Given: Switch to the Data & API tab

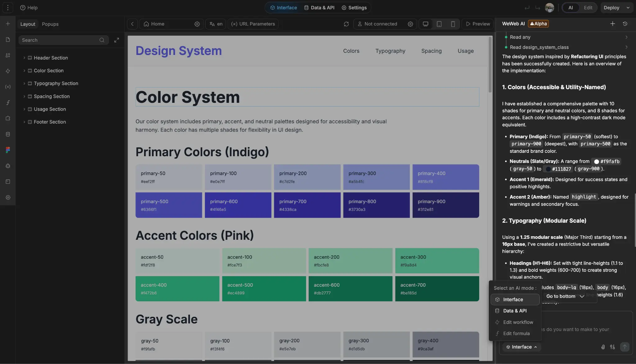Looking at the screenshot, I should (319, 8).
